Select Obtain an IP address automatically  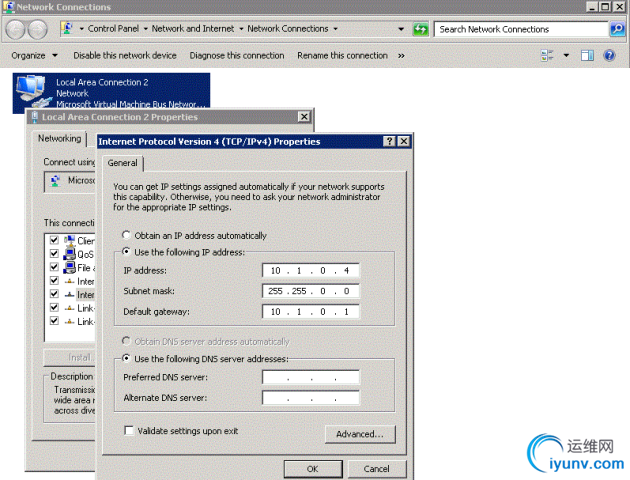tap(127, 235)
